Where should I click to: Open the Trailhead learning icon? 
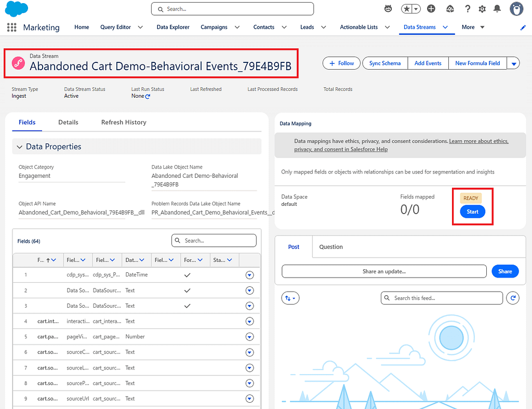[x=450, y=9]
